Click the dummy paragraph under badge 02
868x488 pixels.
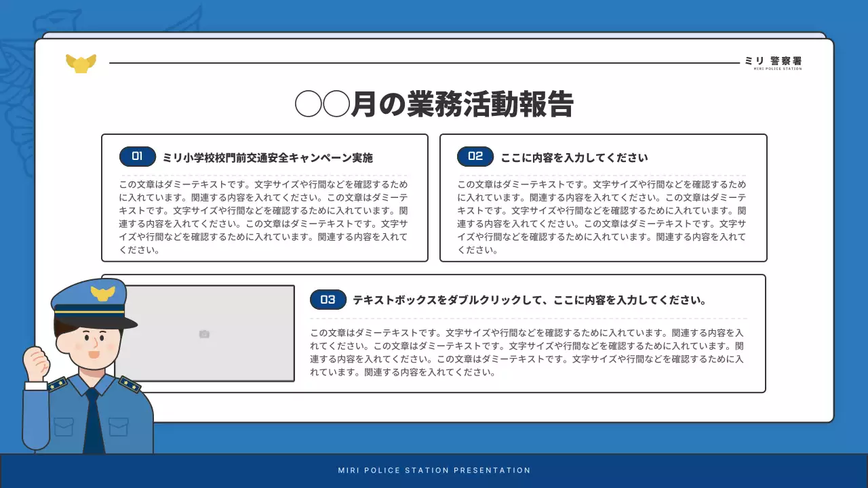(x=602, y=217)
